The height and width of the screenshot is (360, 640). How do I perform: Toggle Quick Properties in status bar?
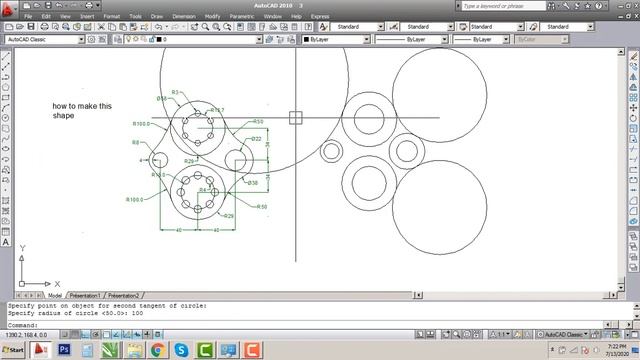pos(158,335)
